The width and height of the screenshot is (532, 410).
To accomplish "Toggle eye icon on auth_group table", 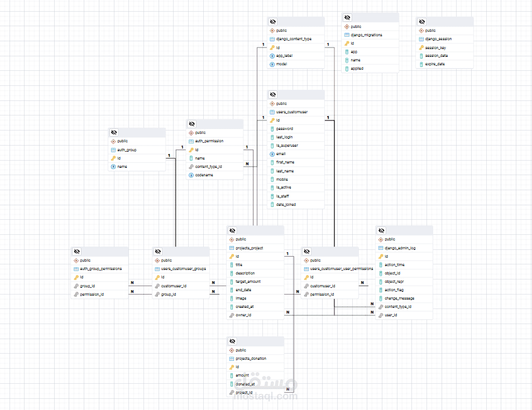I will tap(114, 132).
